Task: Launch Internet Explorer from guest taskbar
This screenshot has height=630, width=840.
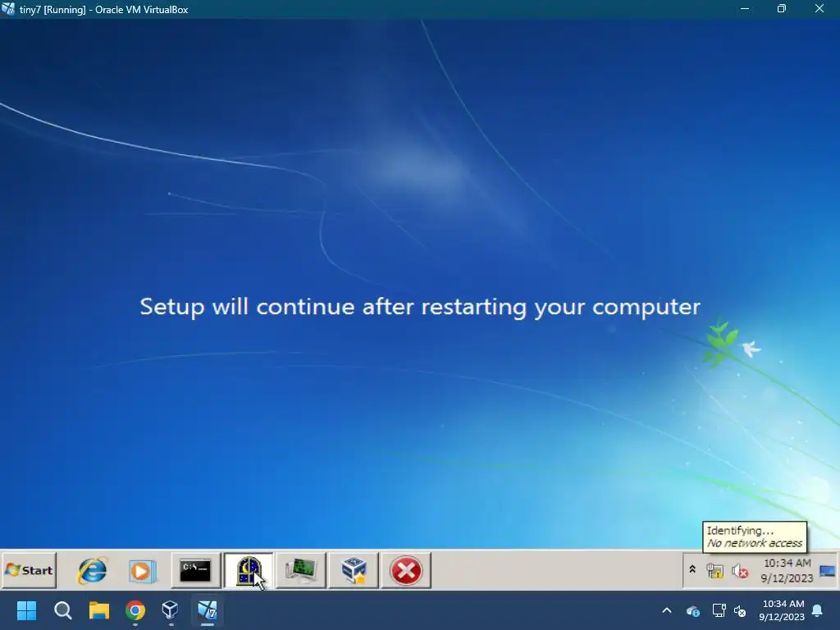Action: pos(92,571)
